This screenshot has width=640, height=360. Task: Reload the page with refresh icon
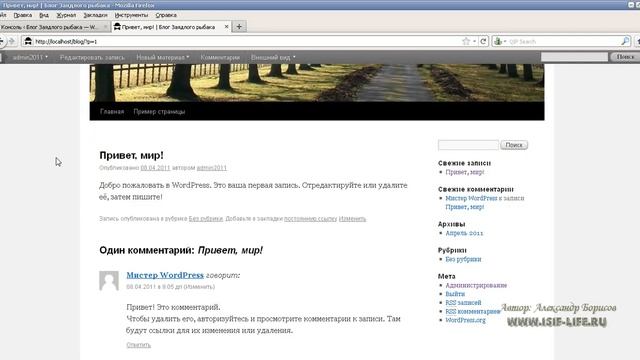484,41
